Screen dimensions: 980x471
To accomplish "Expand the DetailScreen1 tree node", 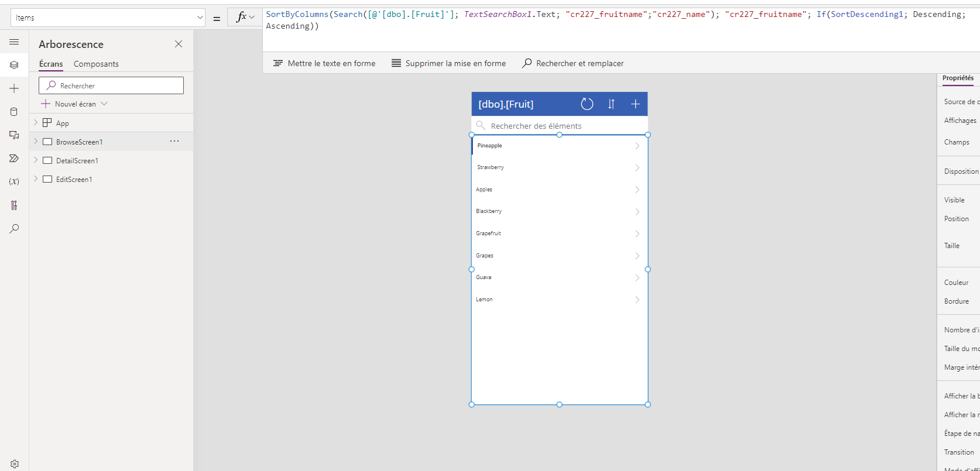I will pos(36,160).
